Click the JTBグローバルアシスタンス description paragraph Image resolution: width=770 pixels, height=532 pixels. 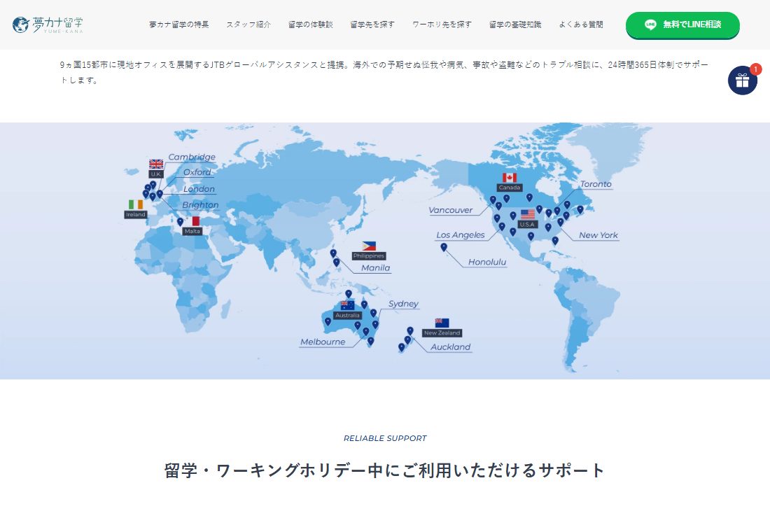pos(384,72)
